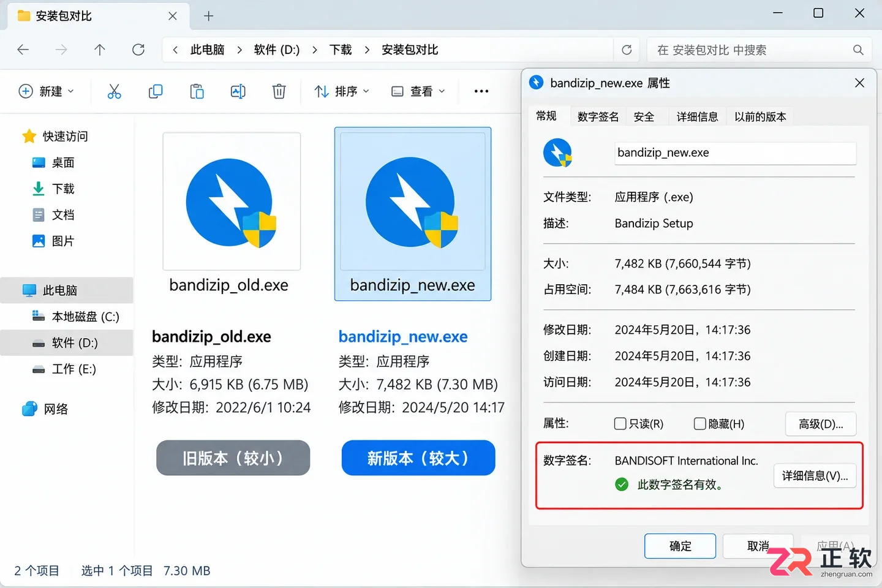Click the Copy icon in toolbar
882x588 pixels.
pyautogui.click(x=156, y=91)
